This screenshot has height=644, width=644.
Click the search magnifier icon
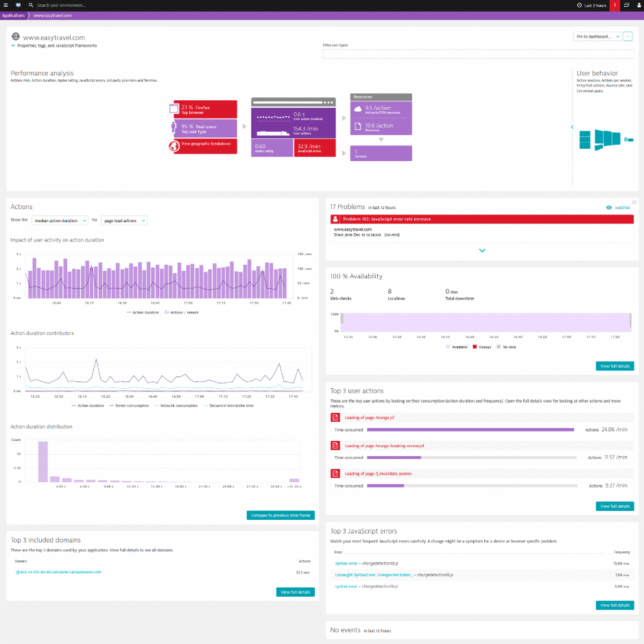pyautogui.click(x=31, y=5)
